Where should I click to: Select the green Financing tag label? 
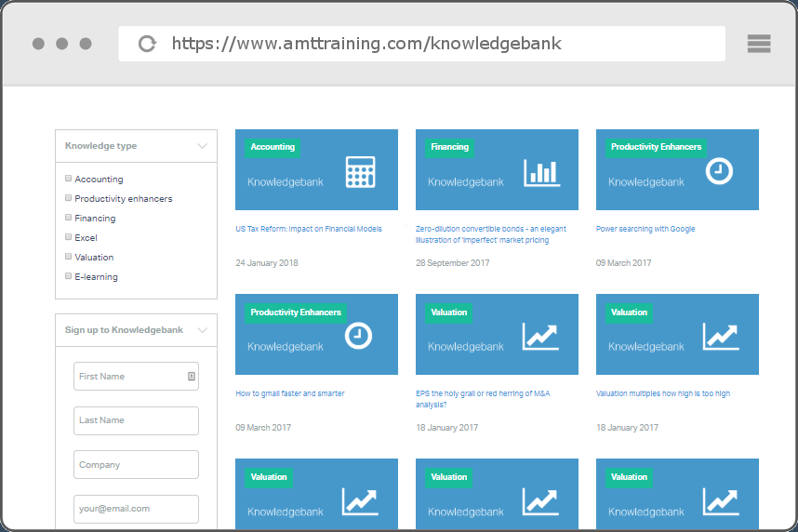click(x=449, y=147)
